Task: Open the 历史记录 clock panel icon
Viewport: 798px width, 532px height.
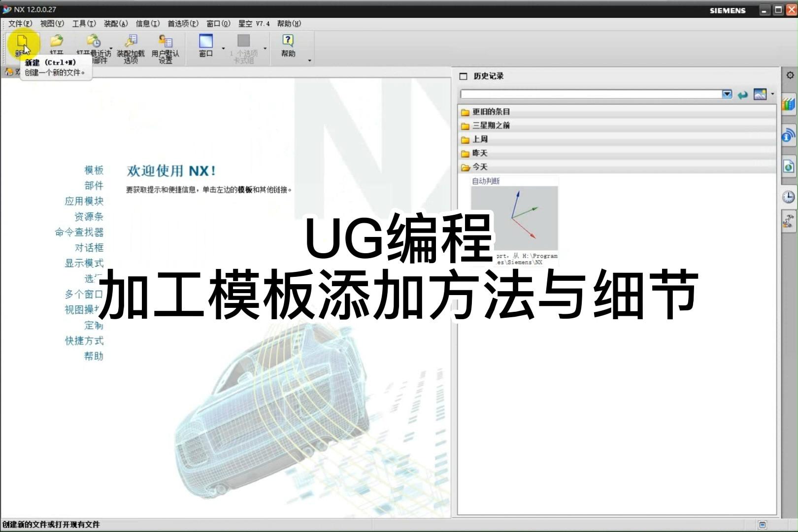Action: click(788, 196)
